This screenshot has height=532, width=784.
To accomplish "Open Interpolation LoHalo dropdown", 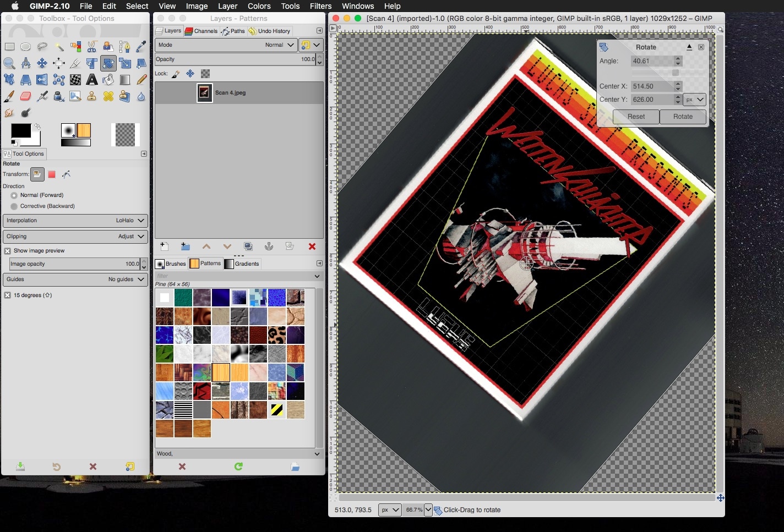I will tap(75, 221).
